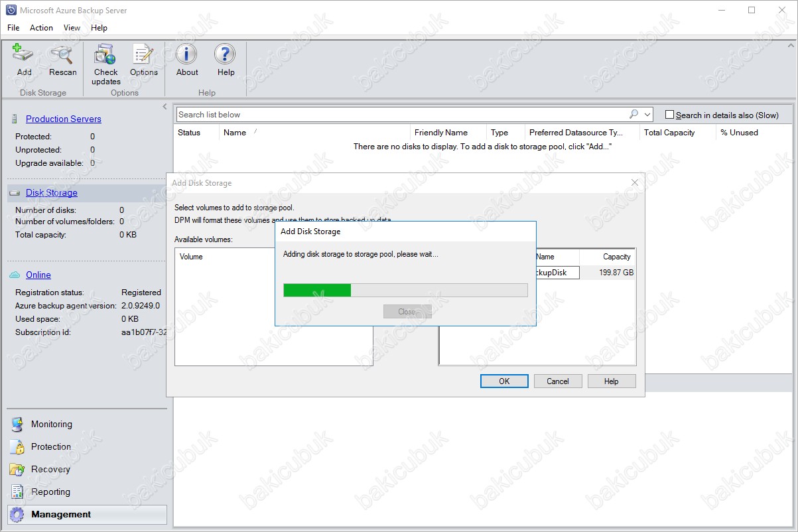Click the search magnifier icon
Viewport: 798px width, 532px height.
tap(633, 114)
